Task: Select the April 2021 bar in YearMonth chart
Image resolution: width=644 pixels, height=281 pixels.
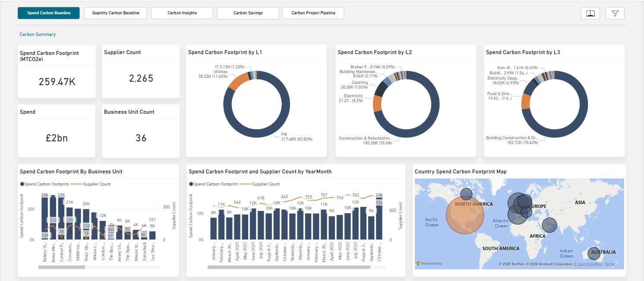Action: coord(237,227)
